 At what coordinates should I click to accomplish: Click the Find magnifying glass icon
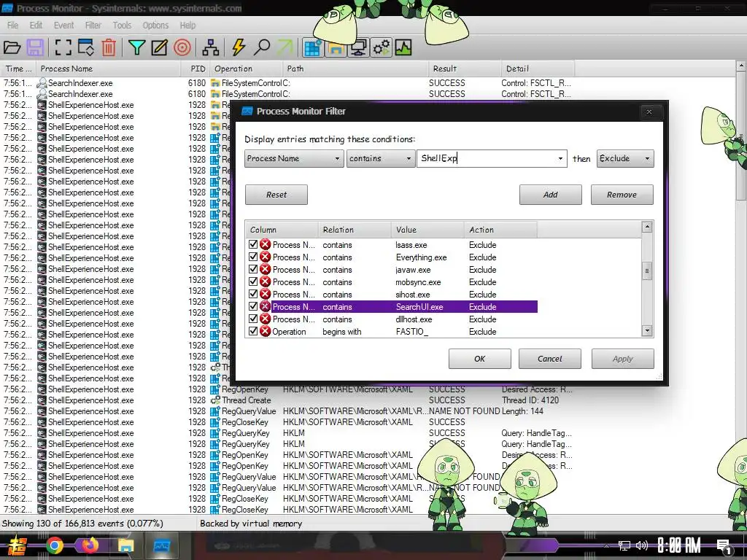(262, 47)
